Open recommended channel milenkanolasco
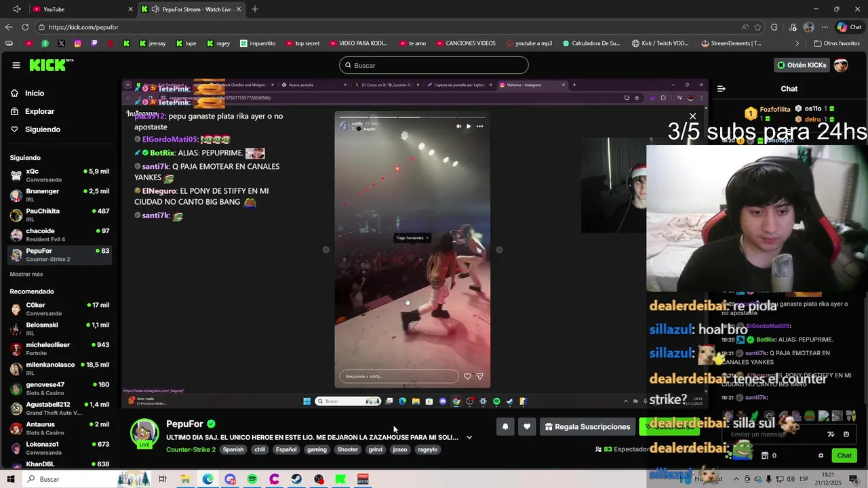This screenshot has height=488, width=868. (60, 369)
